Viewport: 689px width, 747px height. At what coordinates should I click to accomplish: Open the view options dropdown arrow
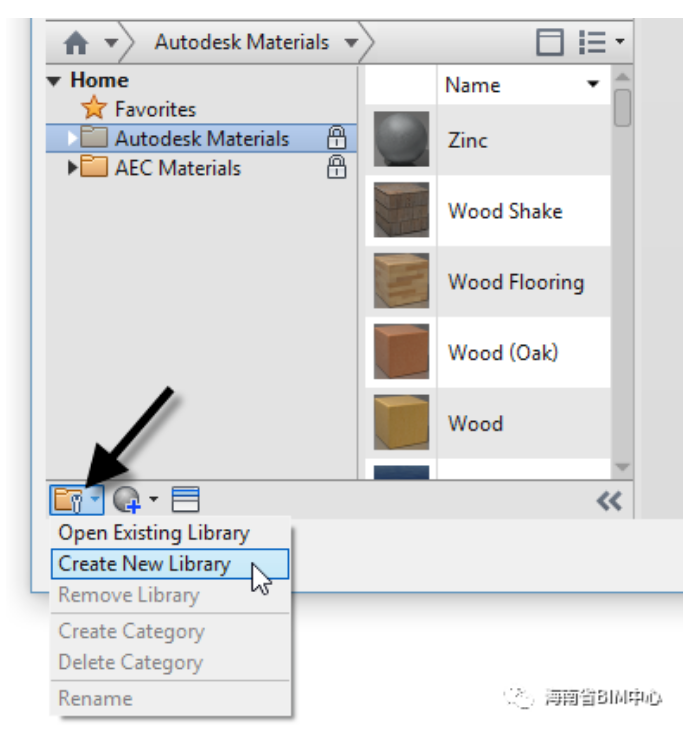619,41
